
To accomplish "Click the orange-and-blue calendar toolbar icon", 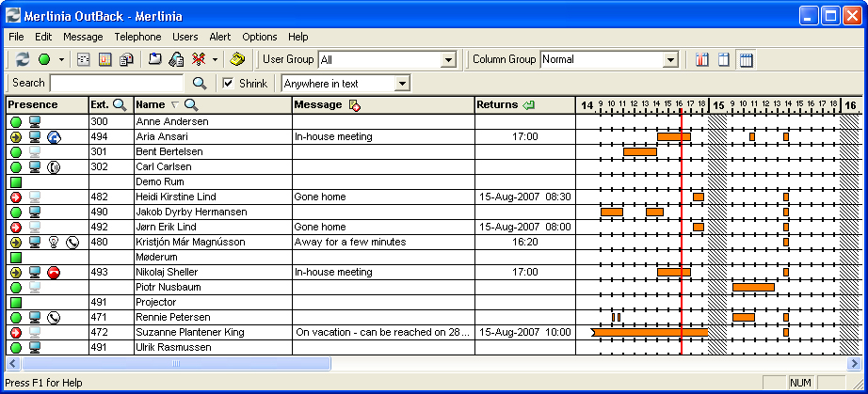I will (105, 59).
